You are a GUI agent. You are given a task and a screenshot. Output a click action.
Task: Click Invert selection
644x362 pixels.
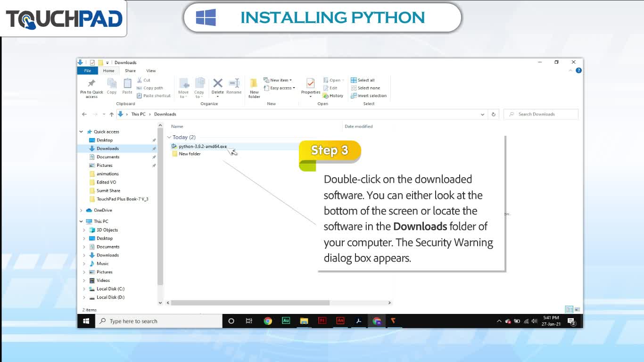tap(369, 96)
